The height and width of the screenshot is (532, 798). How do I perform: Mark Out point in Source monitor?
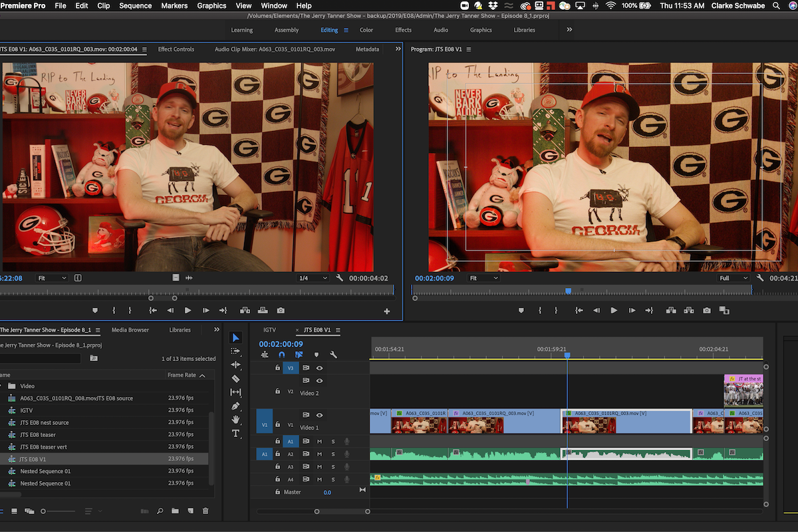click(x=130, y=311)
